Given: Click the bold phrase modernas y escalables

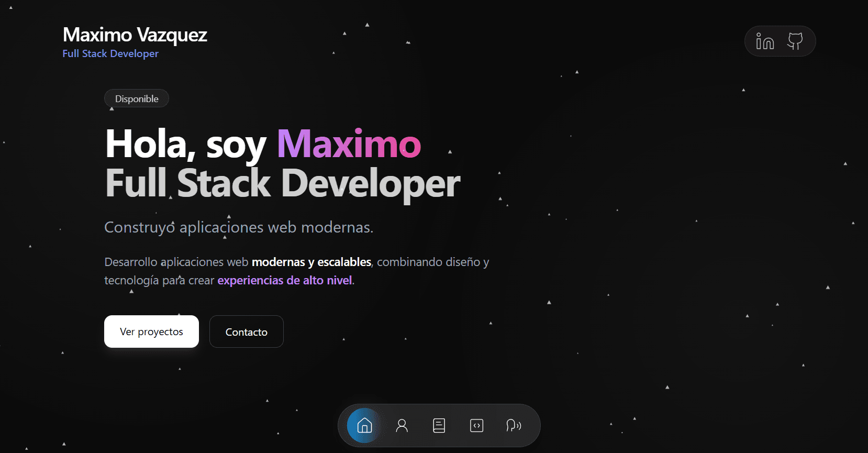Looking at the screenshot, I should coord(311,262).
